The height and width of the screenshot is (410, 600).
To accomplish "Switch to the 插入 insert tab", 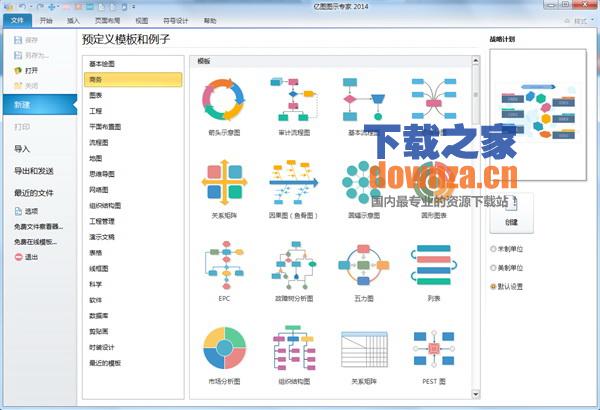I will pos(73,20).
